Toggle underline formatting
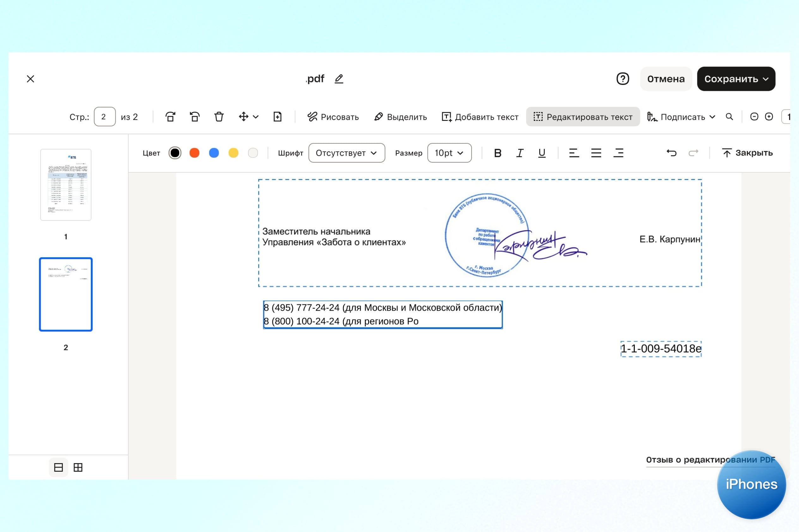799x532 pixels. [542, 153]
